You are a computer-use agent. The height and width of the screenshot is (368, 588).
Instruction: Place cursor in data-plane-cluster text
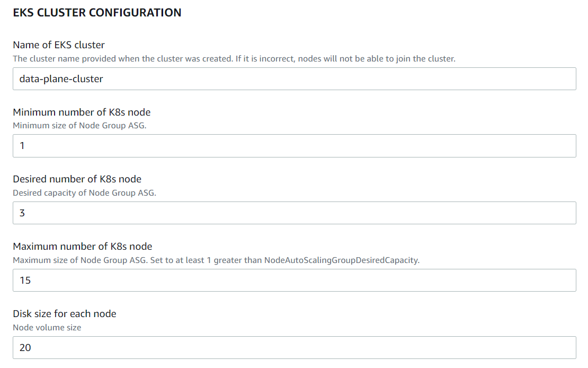coord(61,79)
